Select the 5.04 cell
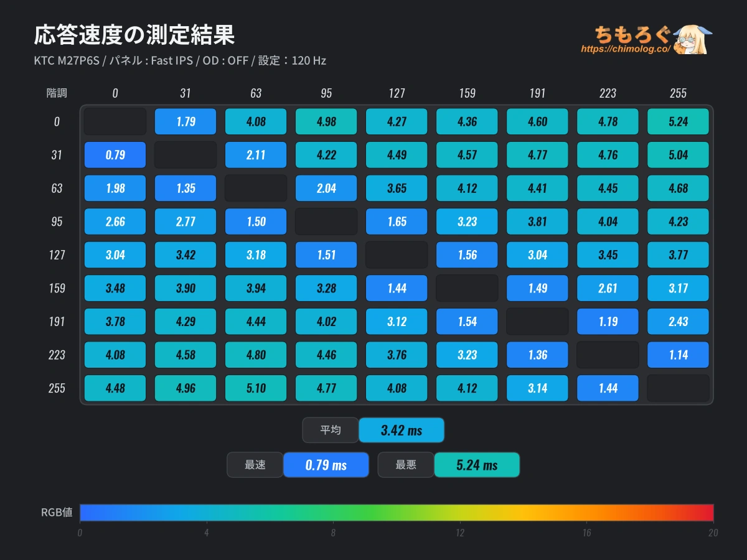 [678, 155]
